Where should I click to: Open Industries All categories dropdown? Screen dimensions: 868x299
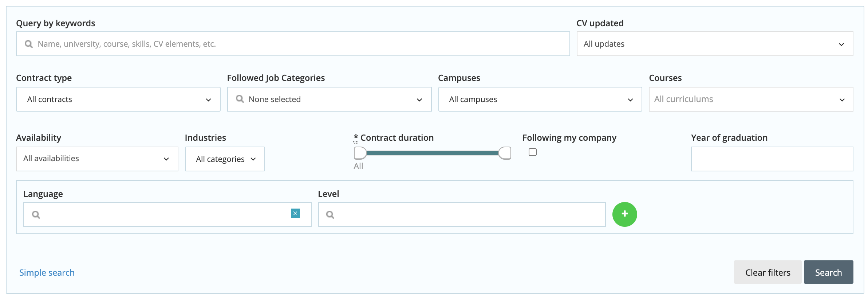[x=225, y=159]
